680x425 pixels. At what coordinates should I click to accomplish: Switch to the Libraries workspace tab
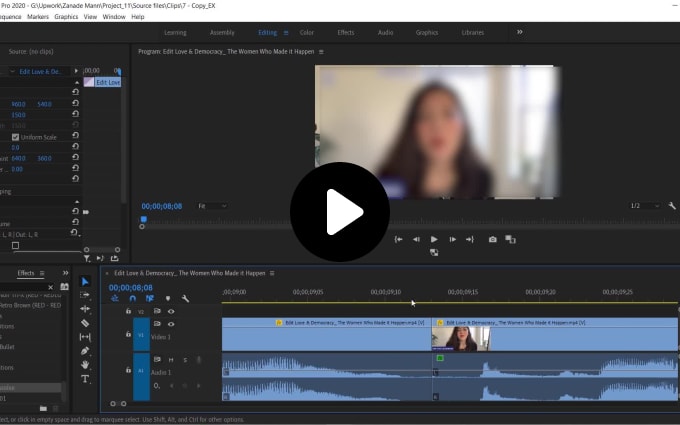click(x=473, y=33)
